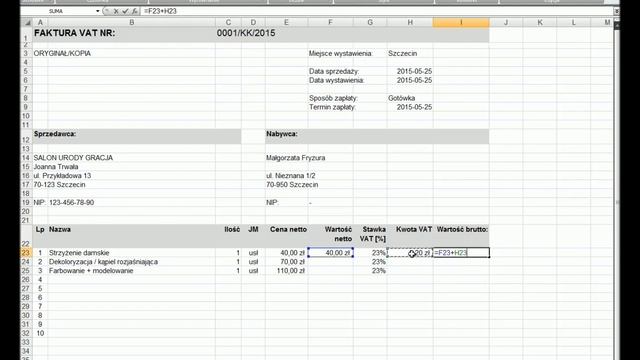
Task: Select the "Kwota VAT" header cell
Action: click(x=414, y=229)
